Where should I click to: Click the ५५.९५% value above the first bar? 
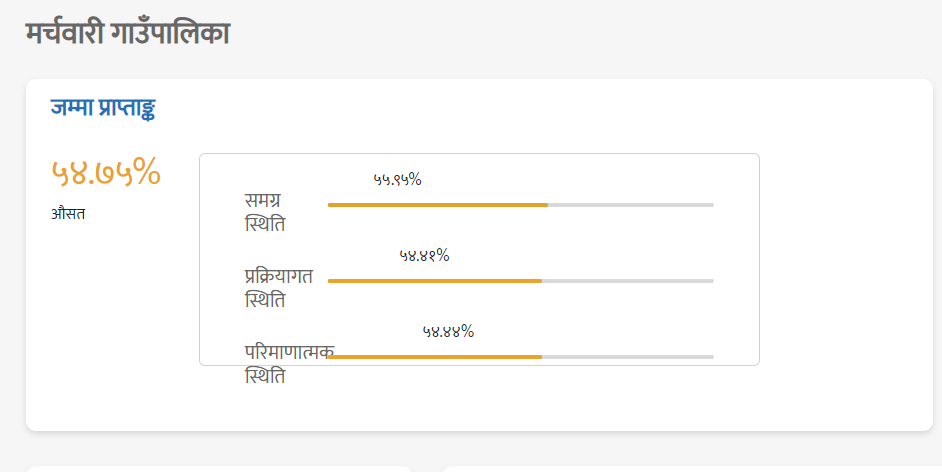click(x=397, y=179)
